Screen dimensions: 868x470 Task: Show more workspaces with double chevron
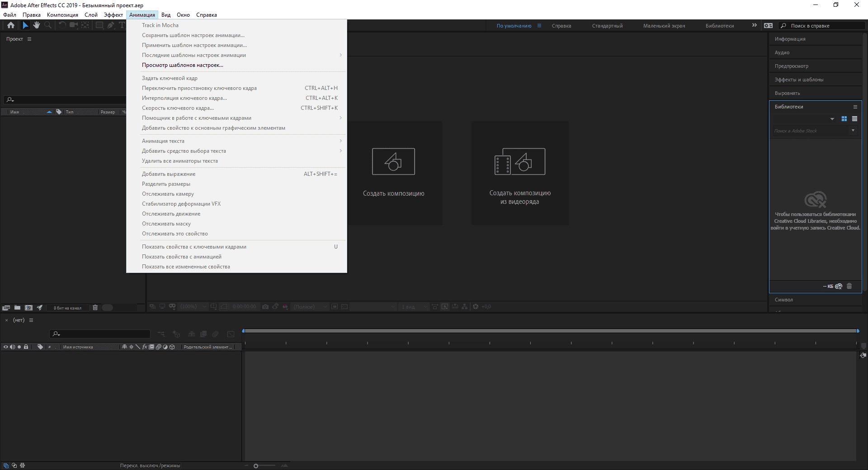[x=754, y=25]
